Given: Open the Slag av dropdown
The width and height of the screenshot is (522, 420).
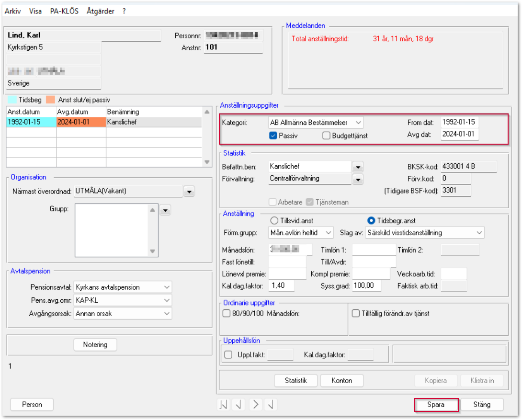Looking at the screenshot, I should 479,233.
